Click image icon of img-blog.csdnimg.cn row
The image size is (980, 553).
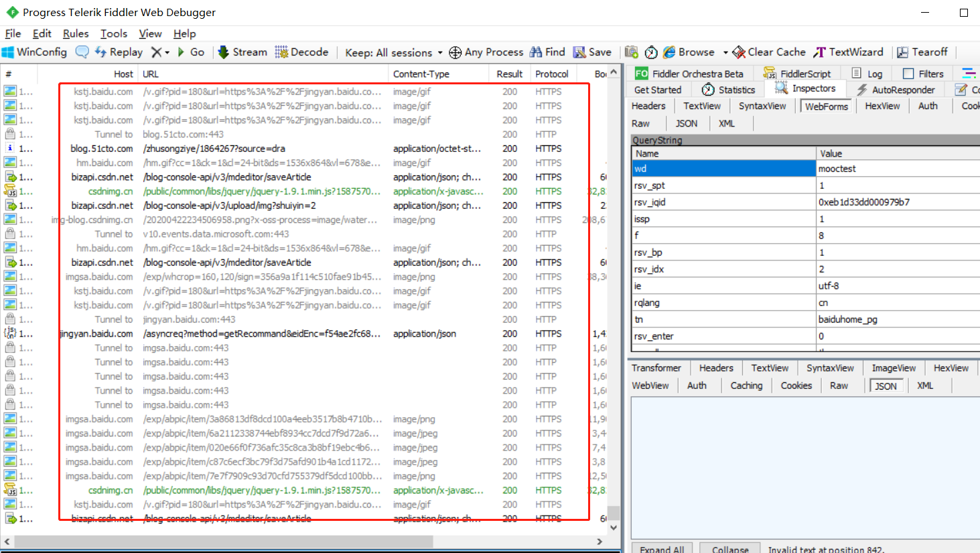pos(10,220)
